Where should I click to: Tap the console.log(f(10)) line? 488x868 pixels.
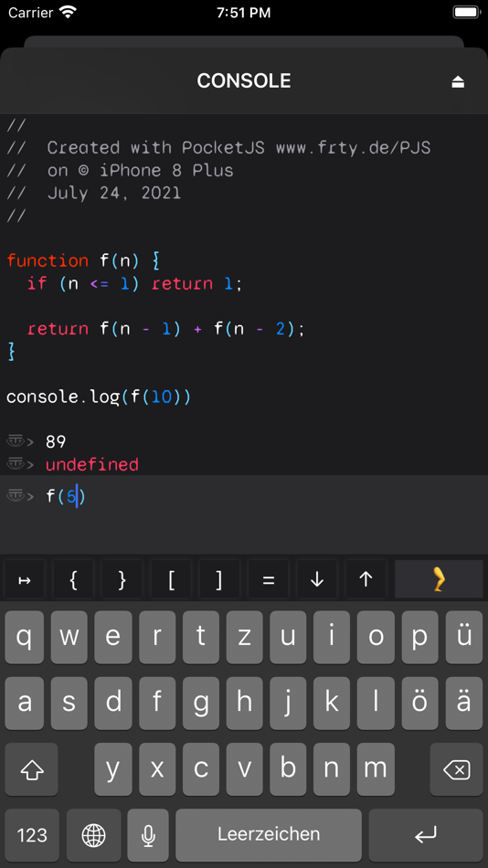[x=99, y=397]
